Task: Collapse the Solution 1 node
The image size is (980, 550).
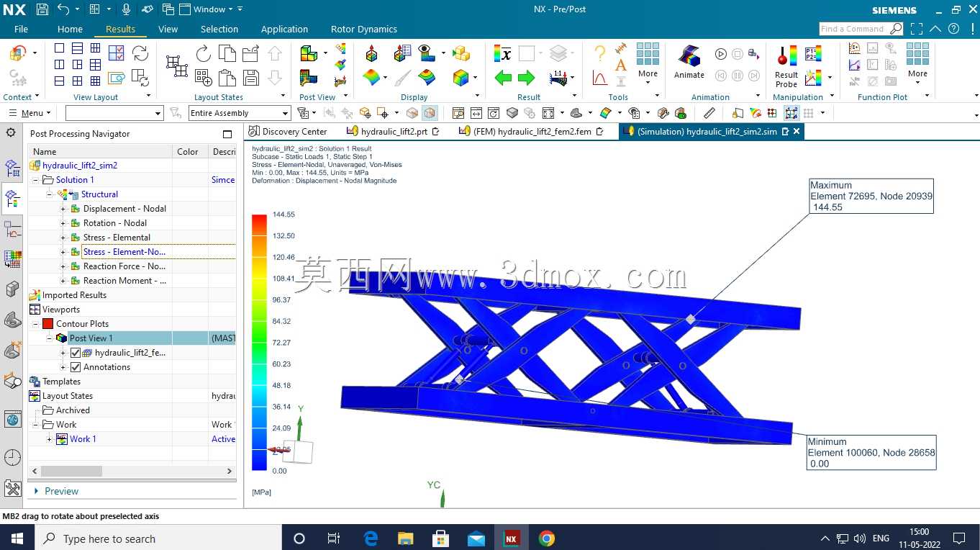Action: click(35, 180)
